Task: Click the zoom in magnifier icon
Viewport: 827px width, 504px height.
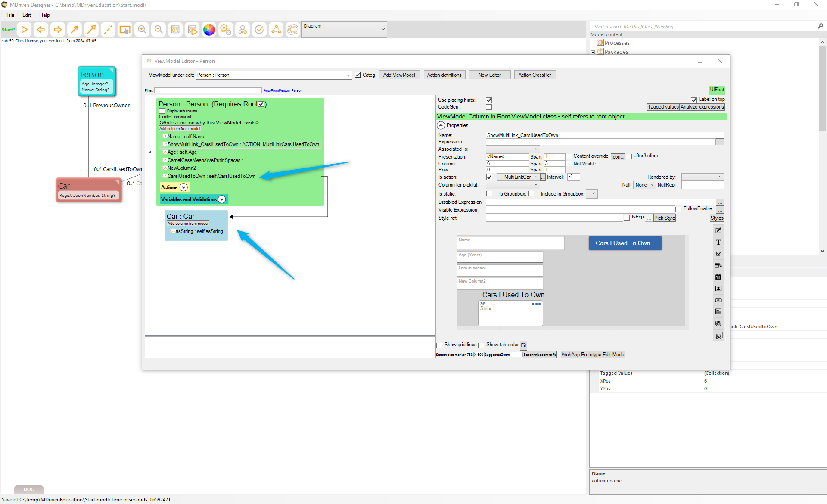Action: pyautogui.click(x=142, y=29)
